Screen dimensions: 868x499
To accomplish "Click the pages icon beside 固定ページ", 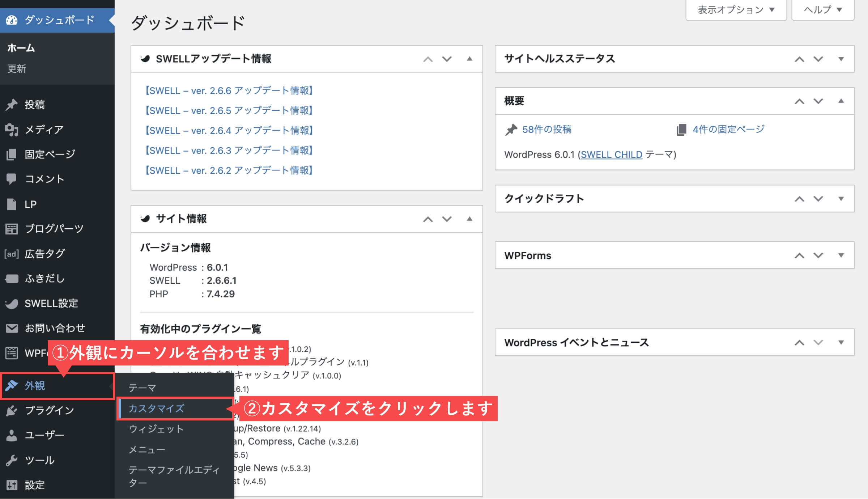I will click(x=12, y=154).
